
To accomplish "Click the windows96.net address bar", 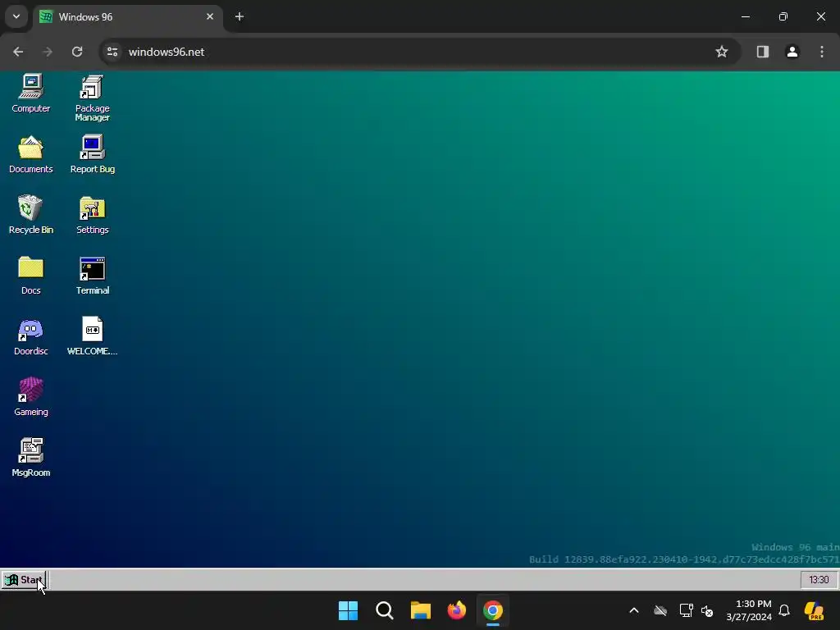I will 420,52.
